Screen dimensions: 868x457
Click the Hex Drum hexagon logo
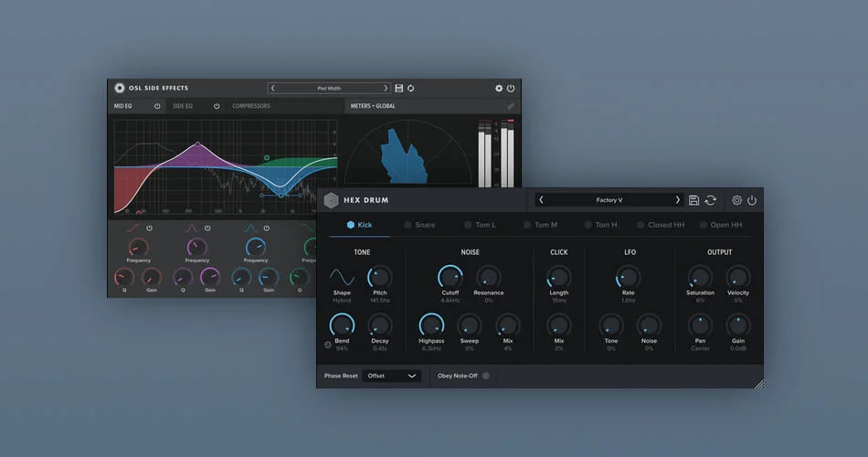click(x=331, y=200)
